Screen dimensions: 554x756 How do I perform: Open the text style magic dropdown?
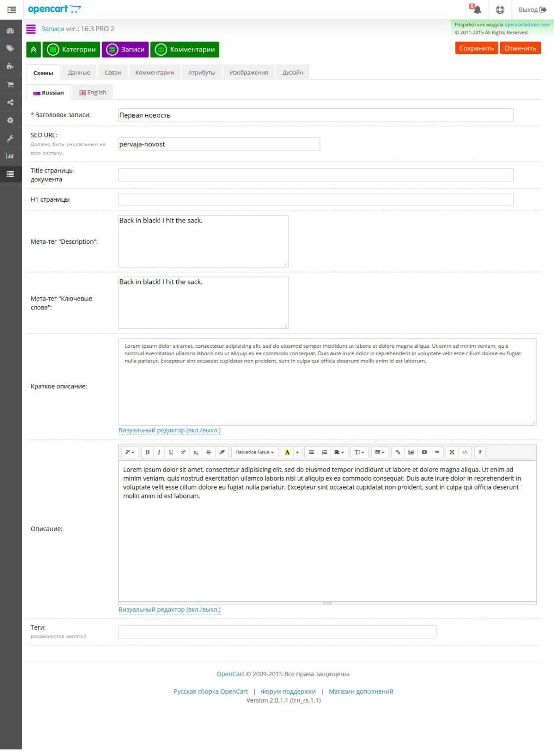tap(130, 452)
